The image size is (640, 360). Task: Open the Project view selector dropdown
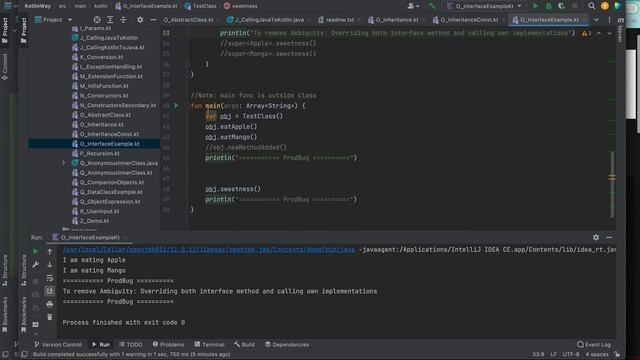point(53,20)
